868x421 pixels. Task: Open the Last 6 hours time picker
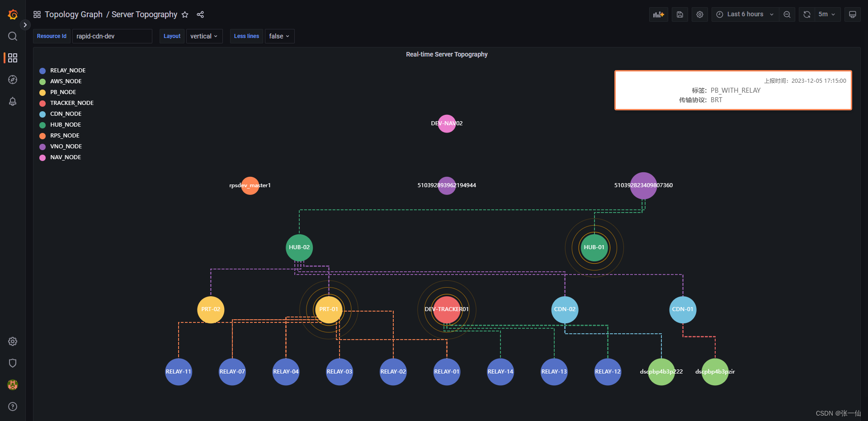[745, 14]
